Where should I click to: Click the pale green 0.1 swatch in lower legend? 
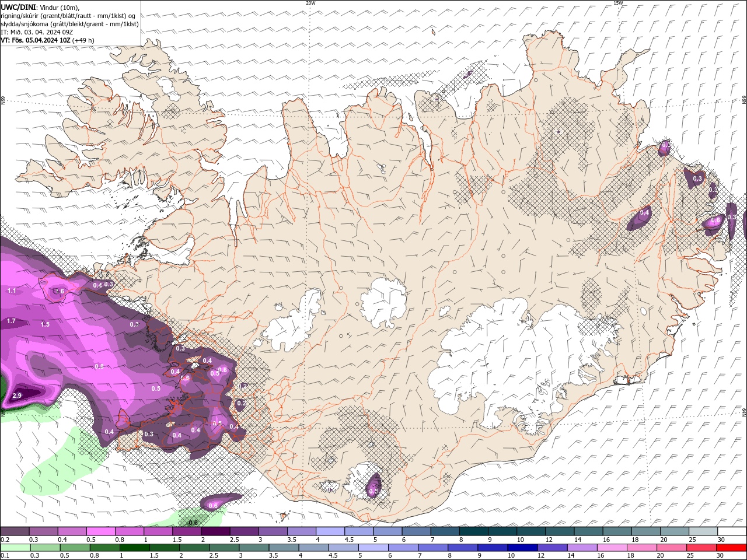click(x=15, y=548)
